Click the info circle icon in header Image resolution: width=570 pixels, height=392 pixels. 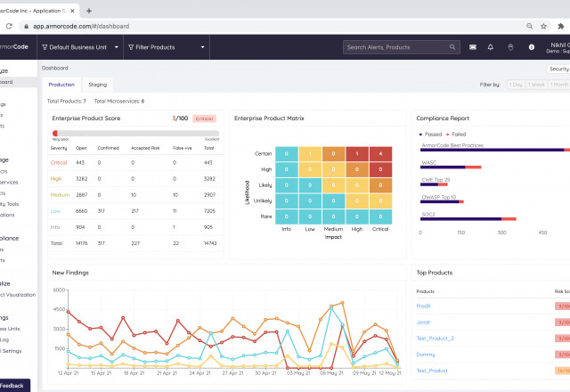[x=532, y=47]
